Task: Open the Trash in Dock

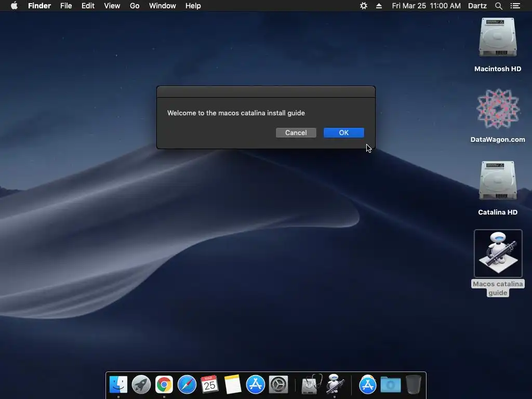Action: pos(413,384)
